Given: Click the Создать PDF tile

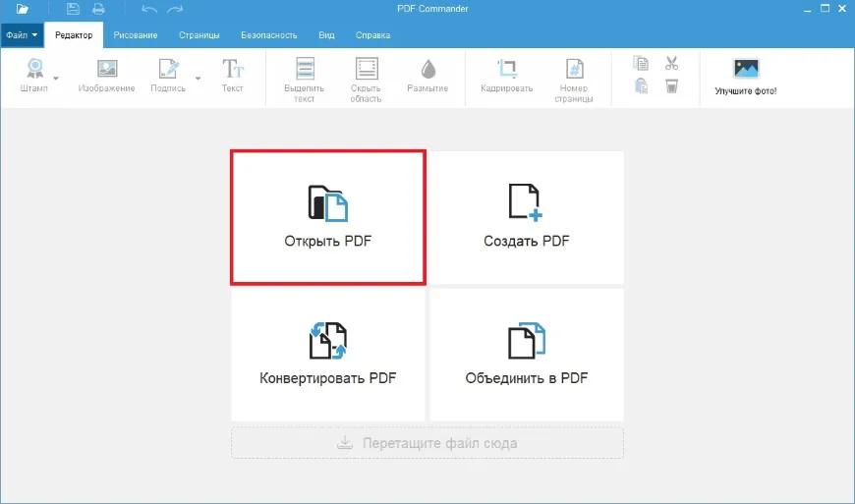Looking at the screenshot, I should click(x=527, y=217).
